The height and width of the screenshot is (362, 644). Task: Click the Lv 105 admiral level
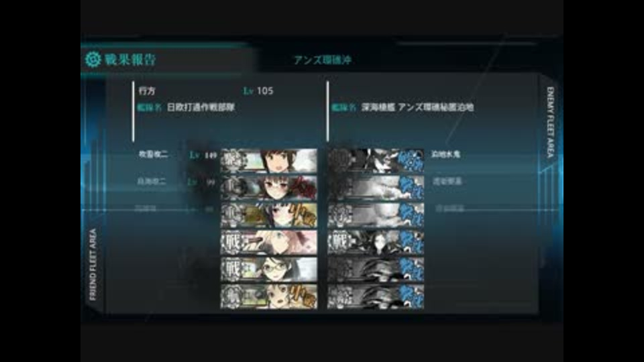click(258, 90)
